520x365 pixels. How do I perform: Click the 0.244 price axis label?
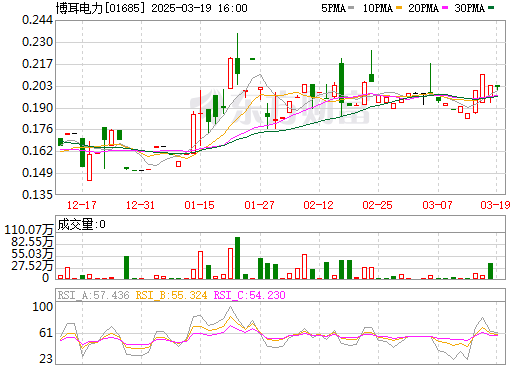[37, 20]
